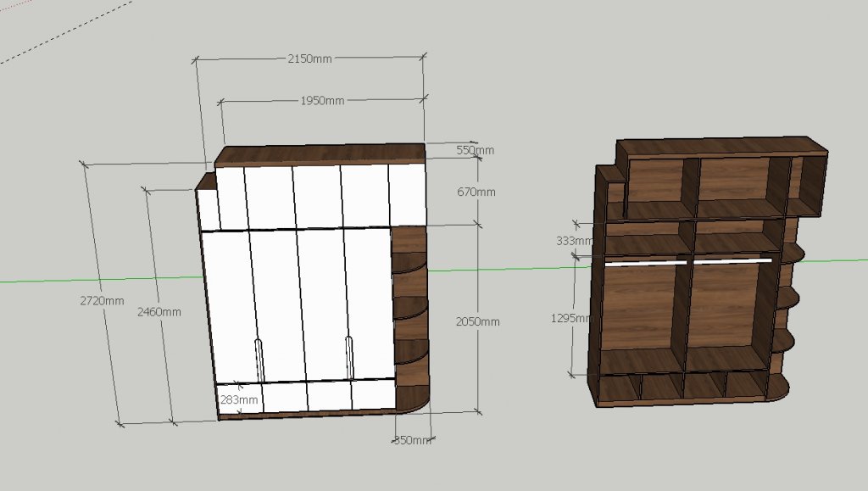Select the dark wood top panel of white wardrobe
This screenshot has width=868, height=491.
(x=320, y=154)
